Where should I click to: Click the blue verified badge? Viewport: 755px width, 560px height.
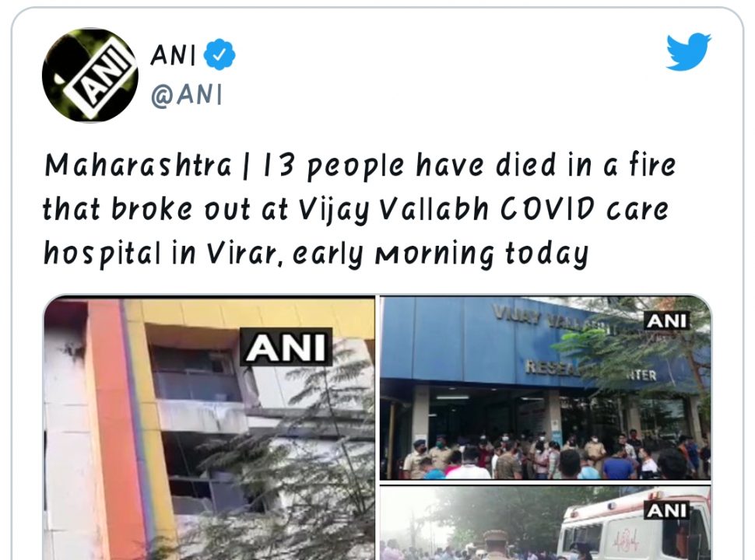point(219,54)
